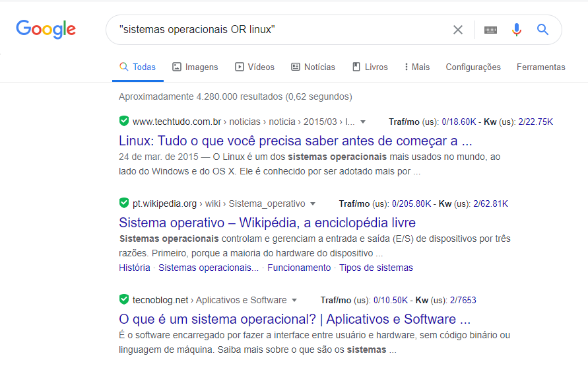588x366 pixels.
Task: Expand the dropdown arrow next to the tecnoblog URL
Action: click(294, 301)
